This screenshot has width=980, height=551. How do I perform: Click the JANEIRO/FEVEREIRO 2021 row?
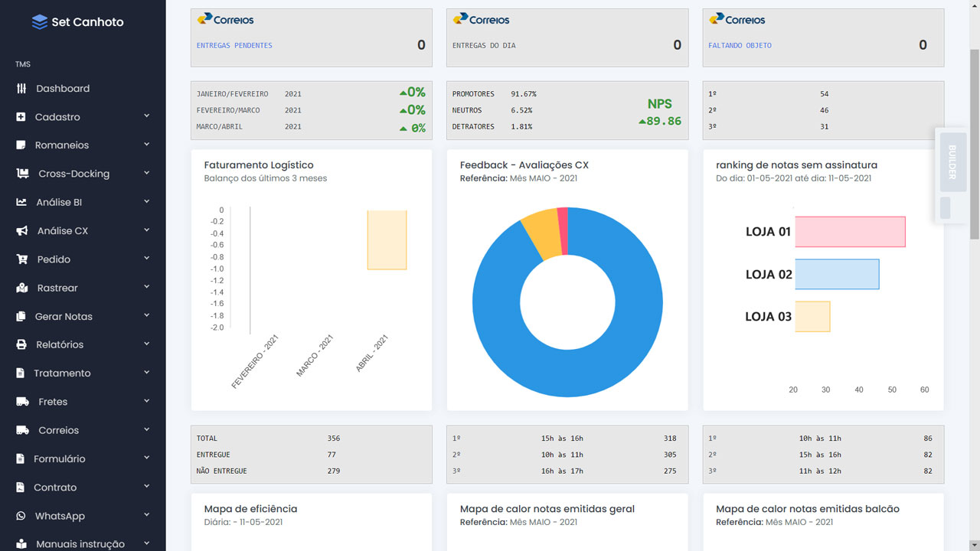pos(249,94)
